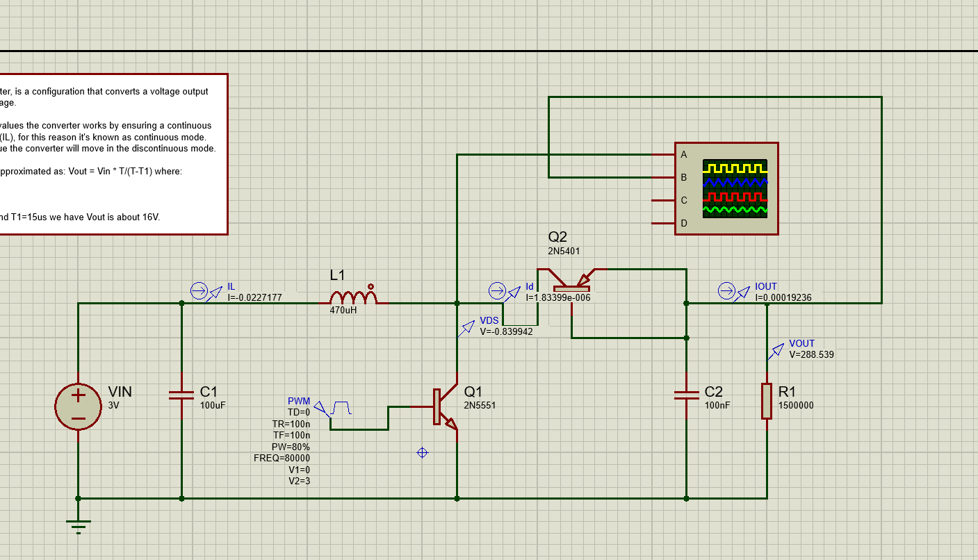Click the C2 reference label
Screen dimensions: 978x560
coord(714,392)
